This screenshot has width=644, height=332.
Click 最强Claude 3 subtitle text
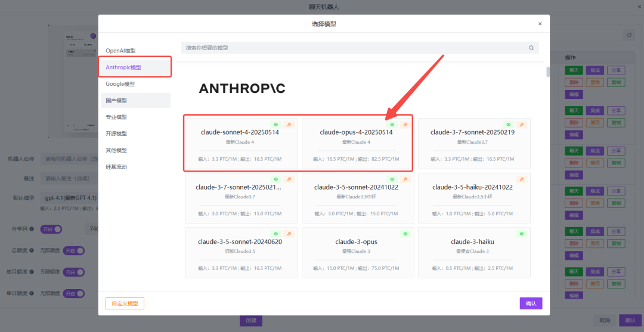pos(356,251)
